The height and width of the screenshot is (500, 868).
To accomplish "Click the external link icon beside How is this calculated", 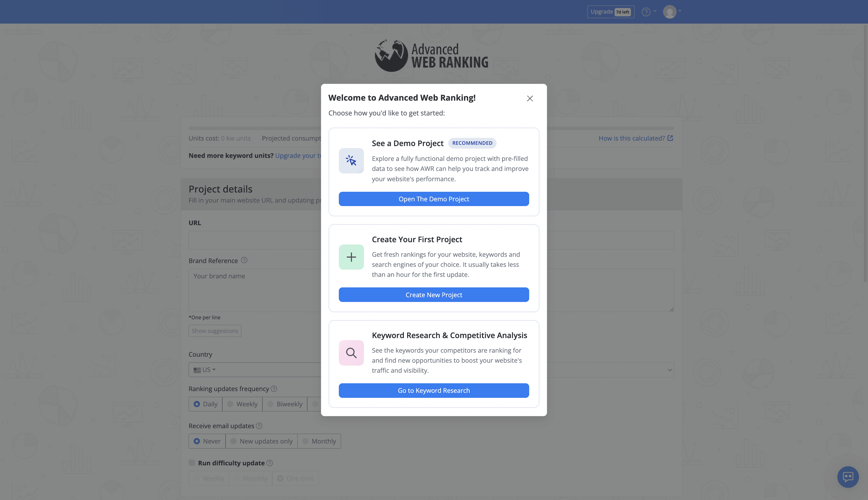I will pyautogui.click(x=670, y=138).
